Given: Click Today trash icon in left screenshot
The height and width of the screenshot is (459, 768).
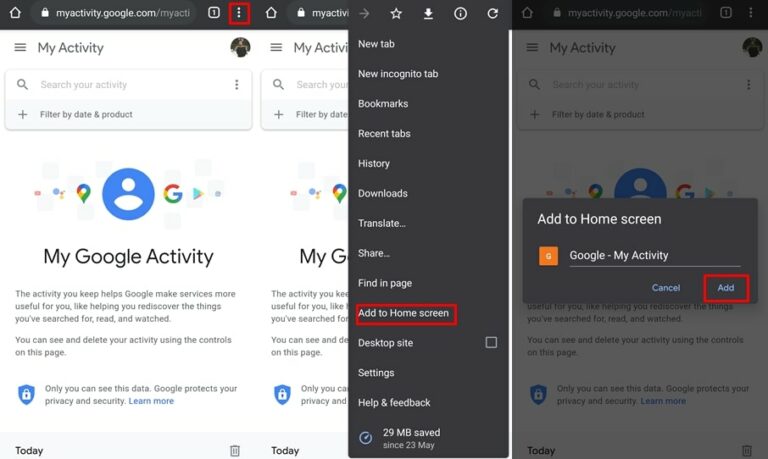Looking at the screenshot, I should click(235, 450).
